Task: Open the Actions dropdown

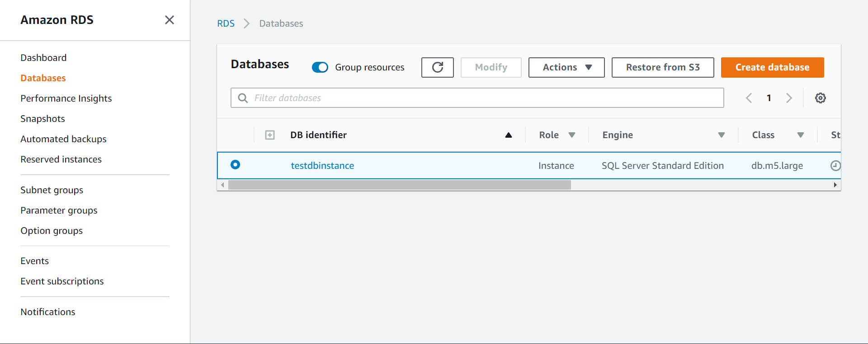Action: (x=566, y=67)
